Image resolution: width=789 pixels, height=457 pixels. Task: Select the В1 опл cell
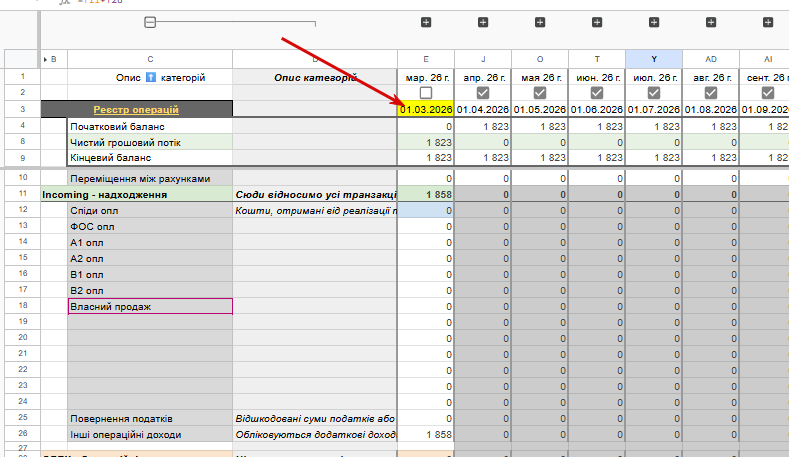[x=150, y=275]
